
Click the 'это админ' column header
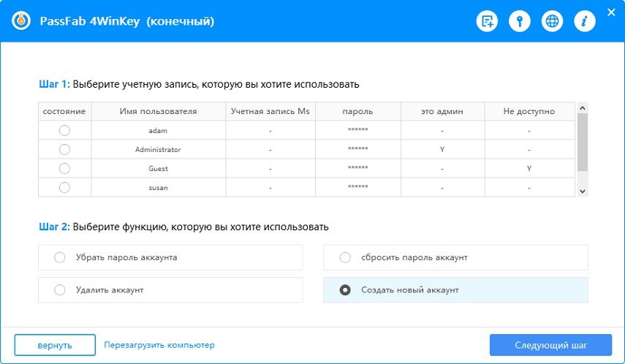442,111
